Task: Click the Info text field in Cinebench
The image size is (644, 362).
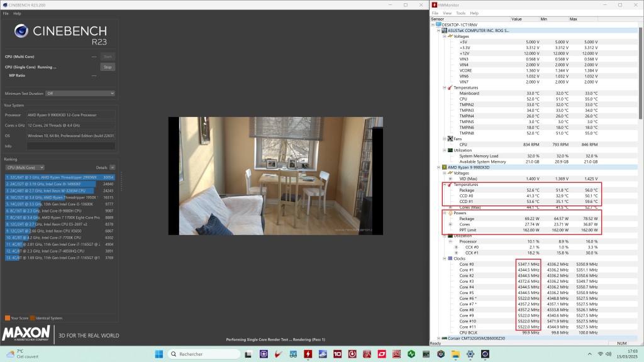Action: click(71, 146)
